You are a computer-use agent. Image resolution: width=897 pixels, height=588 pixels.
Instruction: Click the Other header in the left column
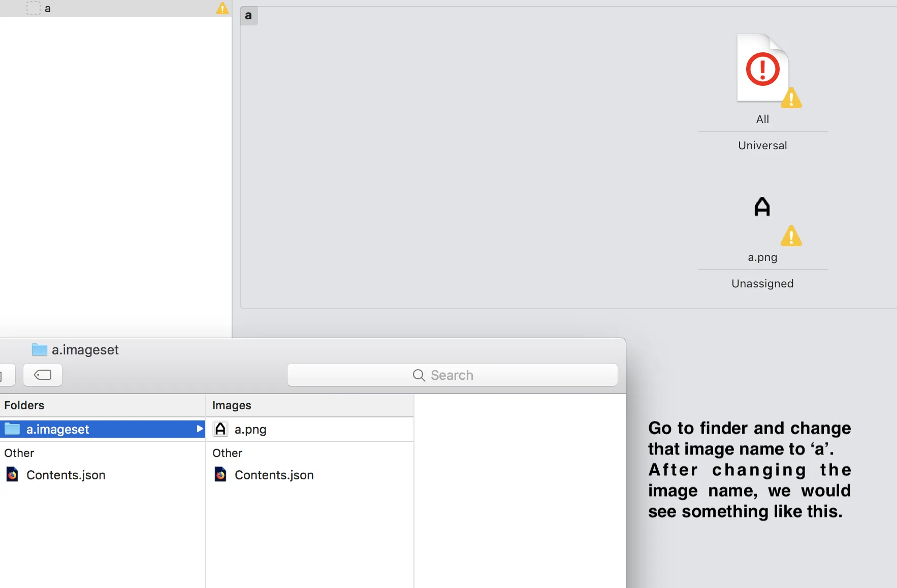pos(19,453)
